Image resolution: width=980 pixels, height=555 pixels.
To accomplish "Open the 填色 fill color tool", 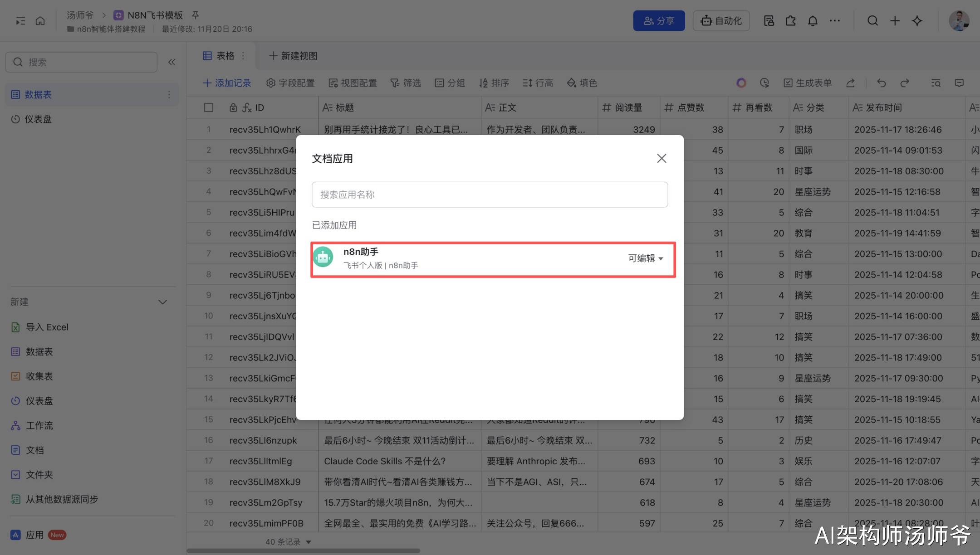I will coord(582,83).
